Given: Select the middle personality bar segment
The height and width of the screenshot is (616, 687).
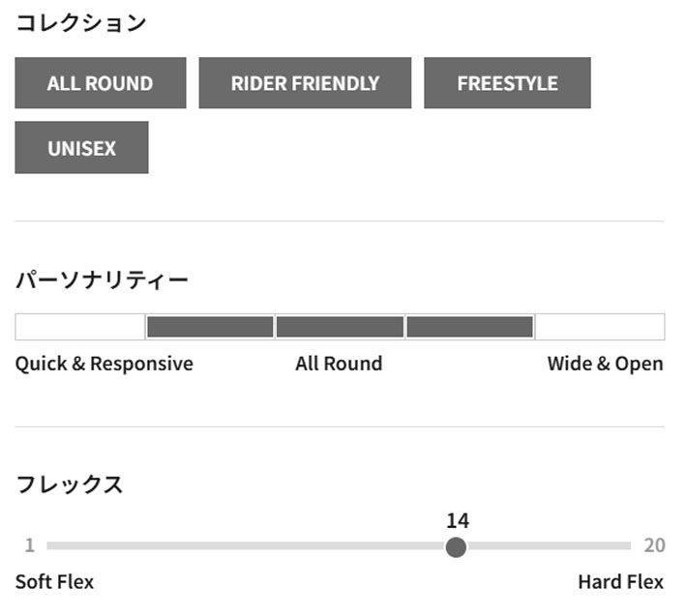Looking at the screenshot, I should tap(340, 327).
